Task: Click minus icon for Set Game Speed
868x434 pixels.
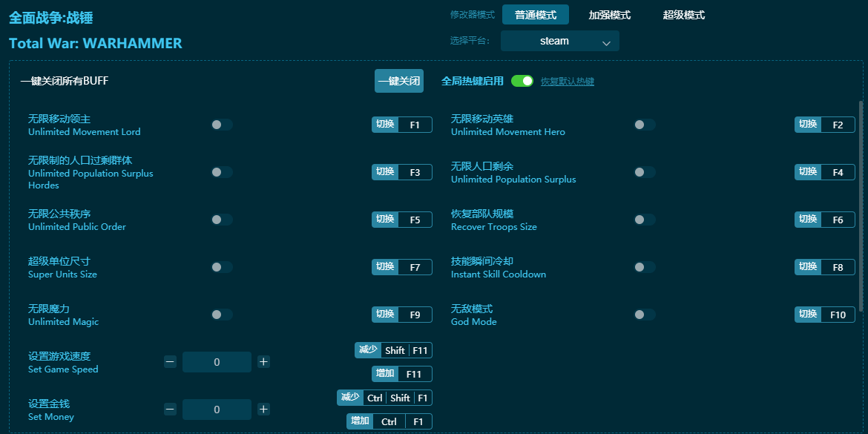Action: coord(170,362)
